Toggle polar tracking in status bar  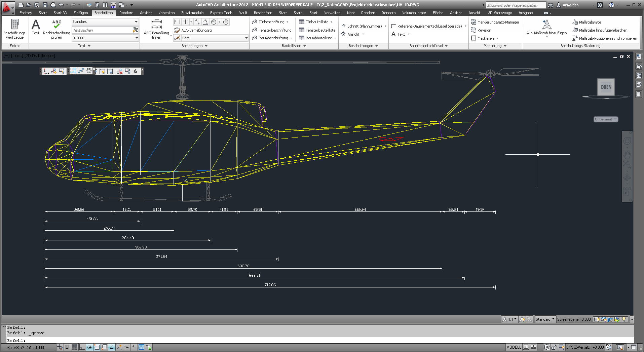click(x=89, y=347)
